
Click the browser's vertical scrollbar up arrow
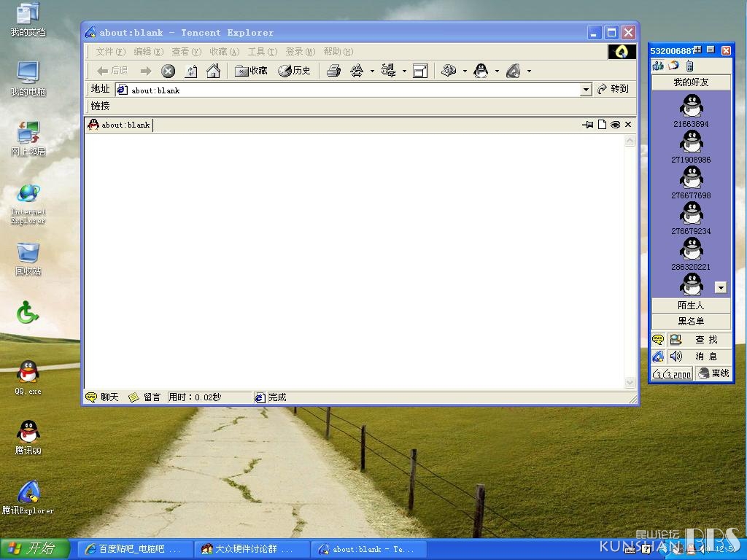(x=630, y=141)
